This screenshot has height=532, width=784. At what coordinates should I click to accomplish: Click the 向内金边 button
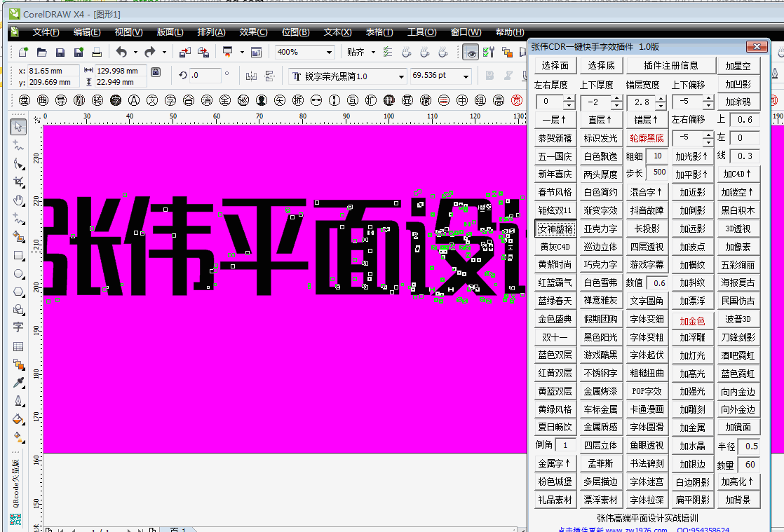(x=738, y=392)
